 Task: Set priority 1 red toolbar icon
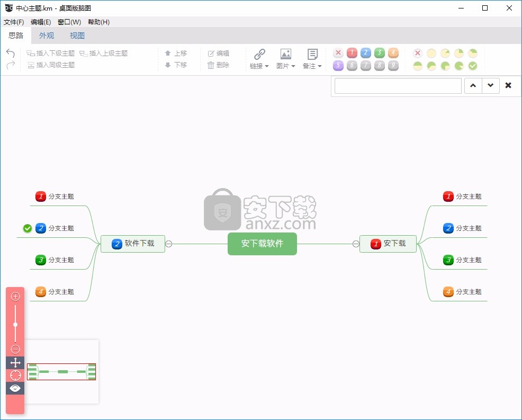tap(352, 52)
